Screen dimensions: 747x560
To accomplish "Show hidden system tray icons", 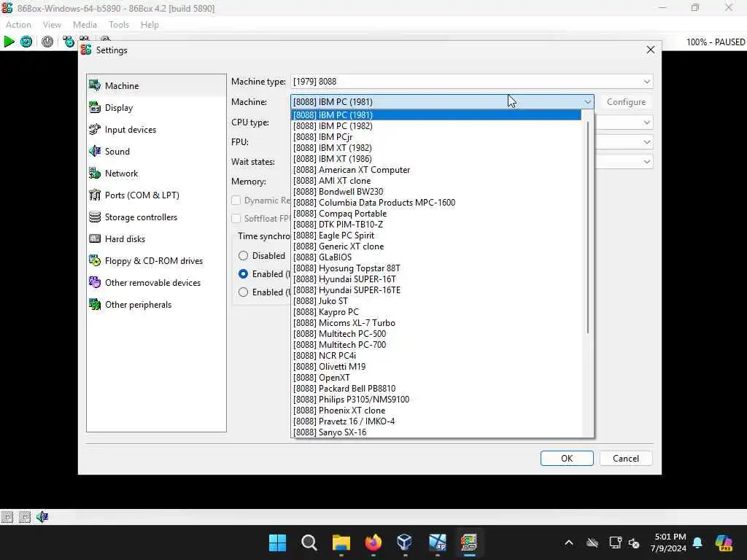I will 569,542.
